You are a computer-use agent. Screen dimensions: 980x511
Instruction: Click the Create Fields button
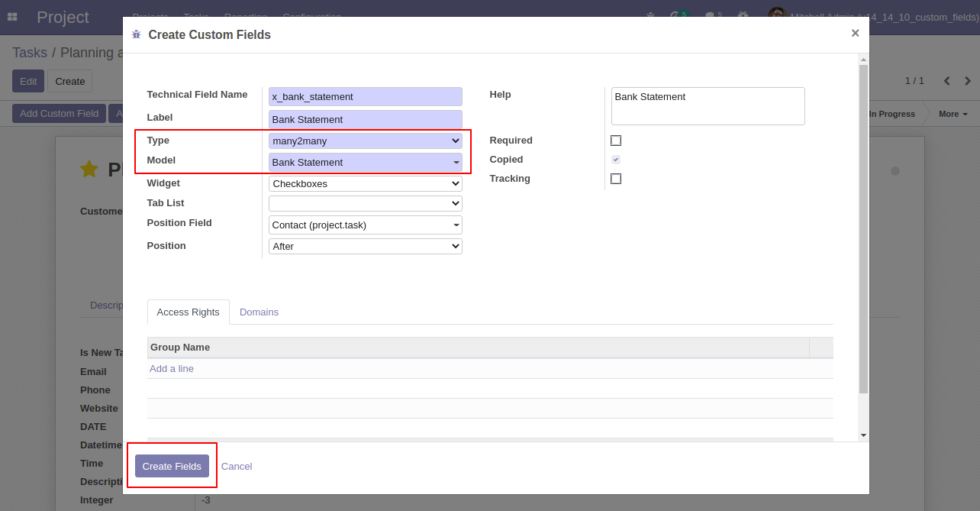pos(172,466)
